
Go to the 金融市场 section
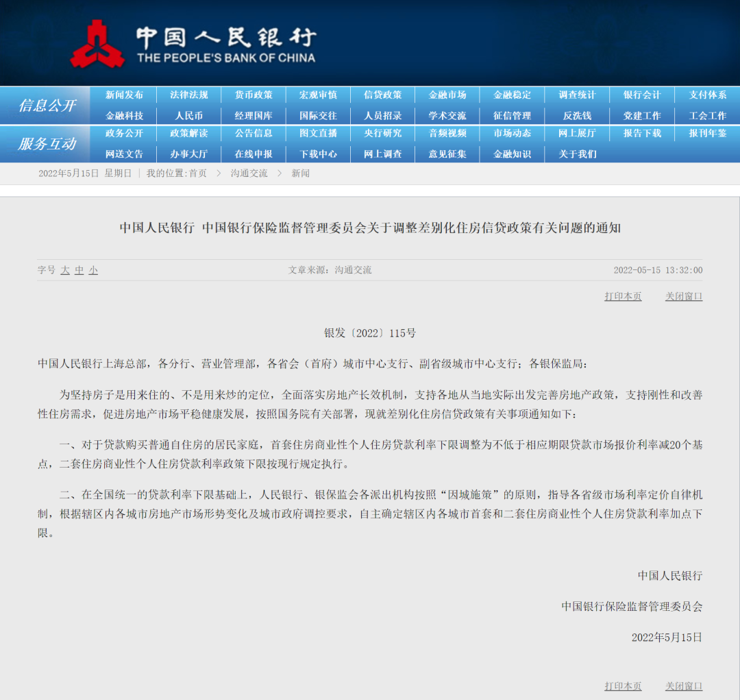click(x=447, y=95)
